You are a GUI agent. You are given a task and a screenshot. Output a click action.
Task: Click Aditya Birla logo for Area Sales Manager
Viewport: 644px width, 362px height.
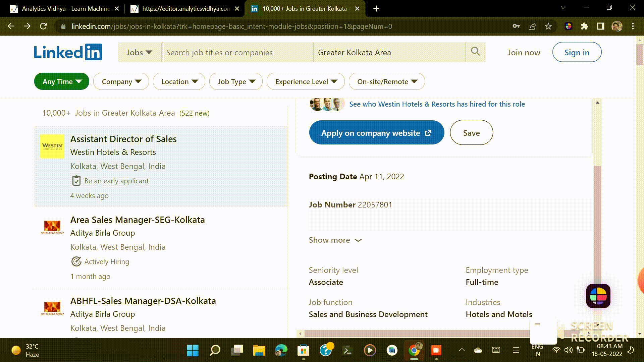[x=52, y=227]
